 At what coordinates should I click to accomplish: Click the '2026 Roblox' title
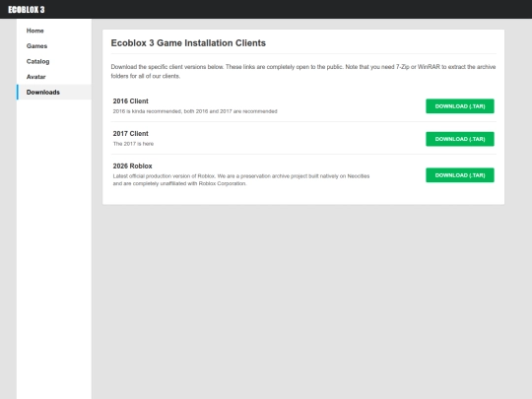point(132,166)
